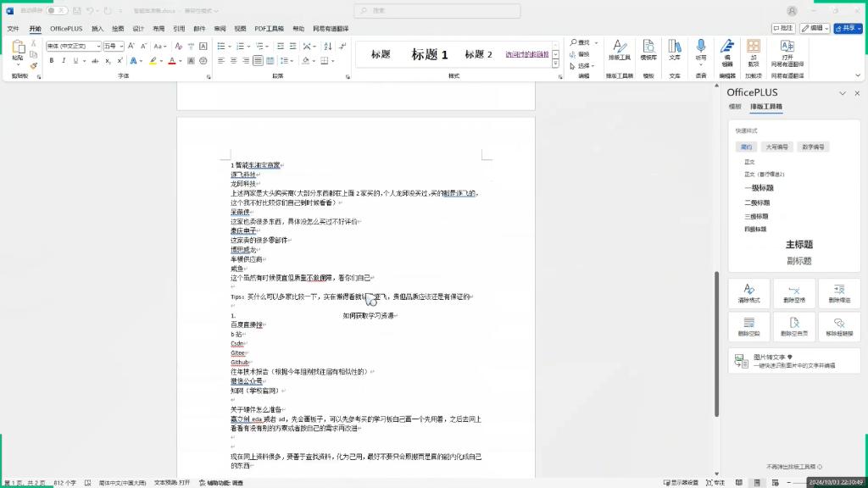Open the 模板库 template library icon

[x=648, y=50]
